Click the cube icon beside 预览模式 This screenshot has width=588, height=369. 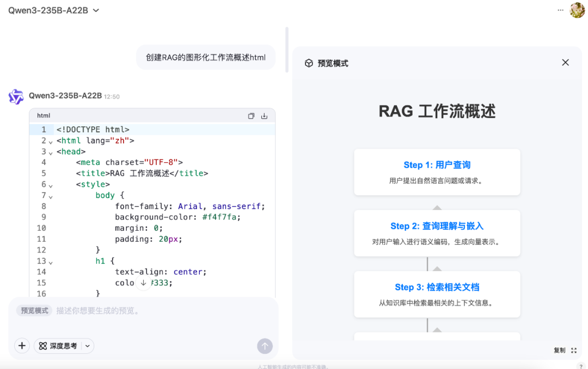[309, 63]
